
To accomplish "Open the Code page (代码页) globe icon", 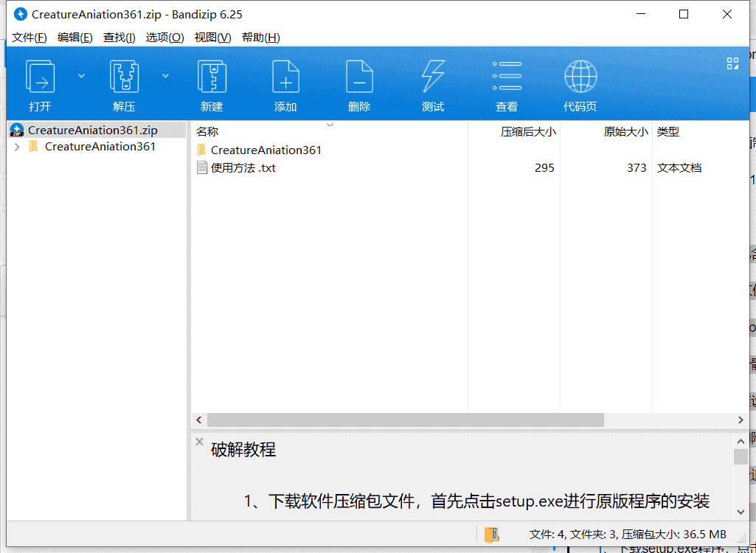I will (580, 77).
